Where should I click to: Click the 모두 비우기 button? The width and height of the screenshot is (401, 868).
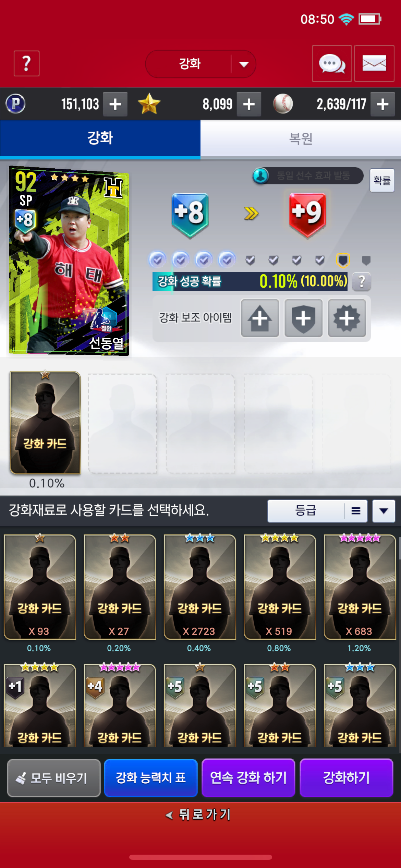[54, 777]
